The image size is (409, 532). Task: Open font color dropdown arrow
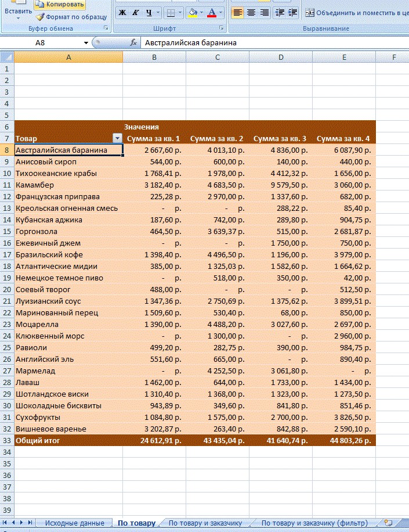[x=220, y=13]
